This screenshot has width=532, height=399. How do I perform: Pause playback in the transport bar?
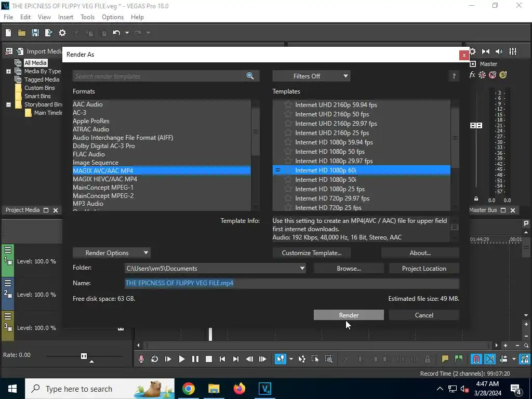click(x=195, y=359)
